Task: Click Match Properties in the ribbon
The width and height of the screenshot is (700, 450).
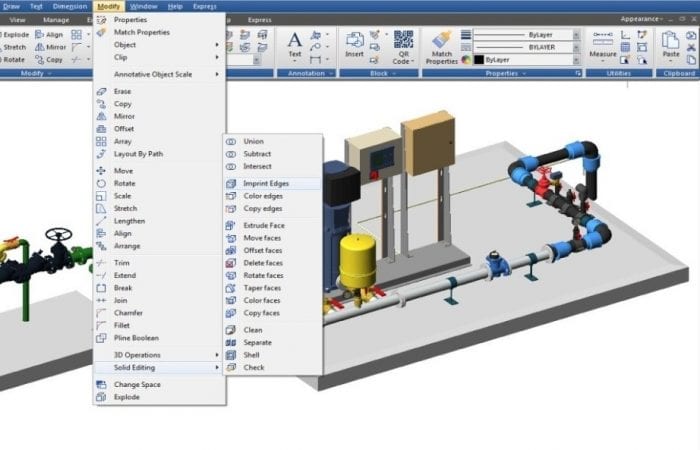Action: [x=441, y=46]
